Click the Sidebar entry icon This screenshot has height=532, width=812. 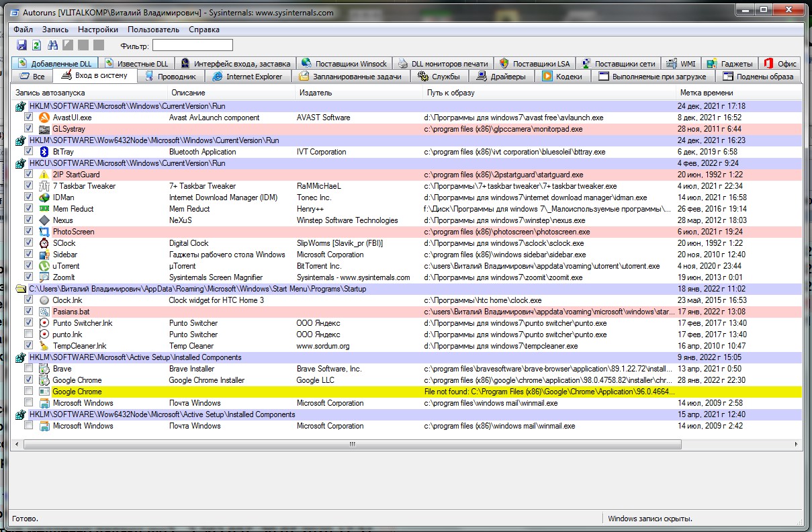click(x=44, y=255)
